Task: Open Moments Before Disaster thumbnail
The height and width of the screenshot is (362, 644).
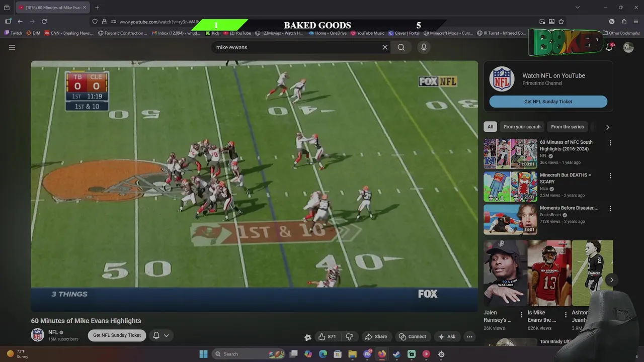Action: 510,219
